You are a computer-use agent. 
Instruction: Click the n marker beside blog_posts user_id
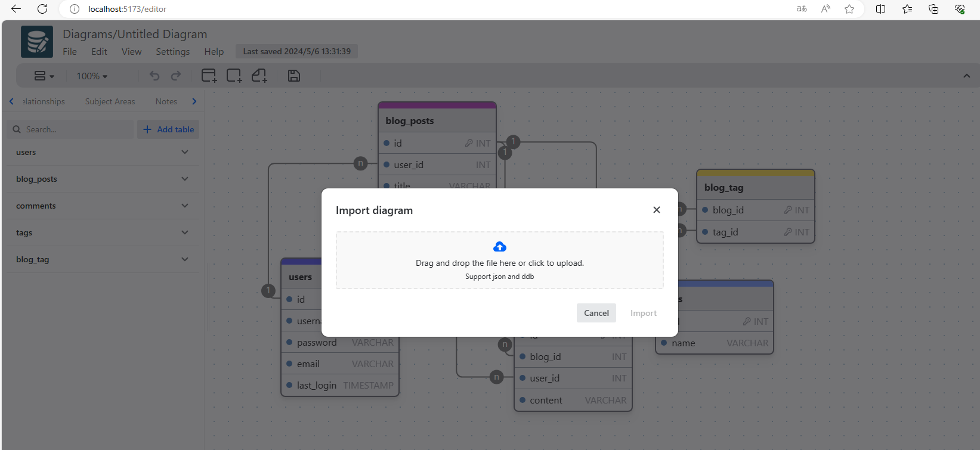pos(360,163)
